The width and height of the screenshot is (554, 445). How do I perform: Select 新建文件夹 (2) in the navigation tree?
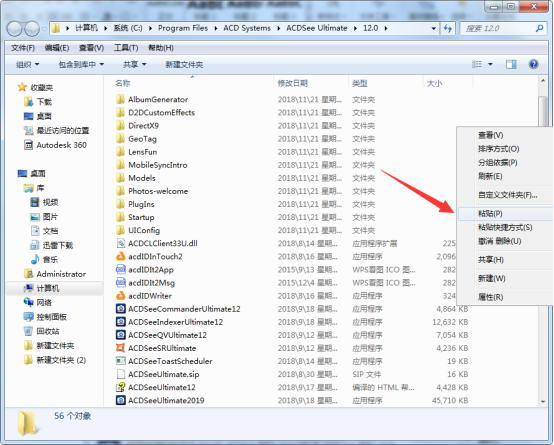(61, 360)
